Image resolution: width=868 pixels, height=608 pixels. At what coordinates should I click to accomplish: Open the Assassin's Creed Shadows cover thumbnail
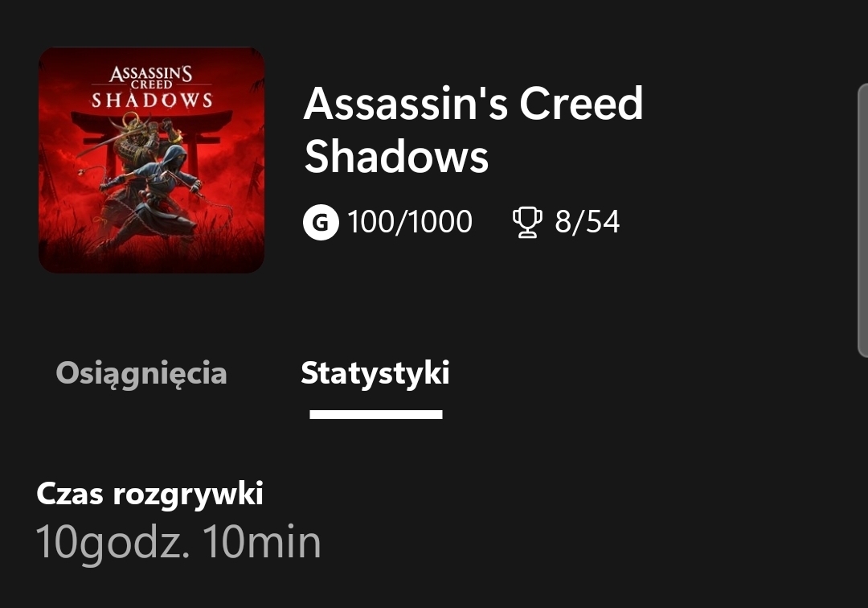click(x=151, y=160)
